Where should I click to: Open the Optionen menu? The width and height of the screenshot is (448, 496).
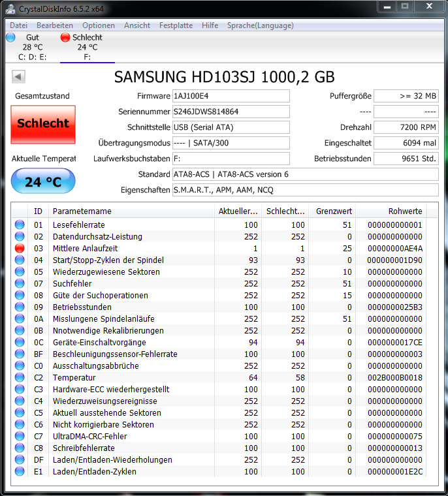click(x=99, y=25)
